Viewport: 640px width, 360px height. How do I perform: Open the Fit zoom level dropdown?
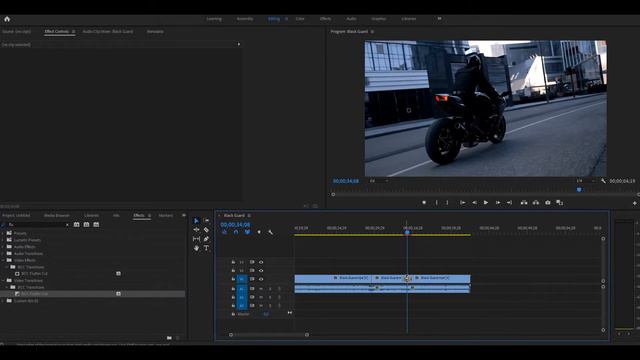(x=379, y=181)
